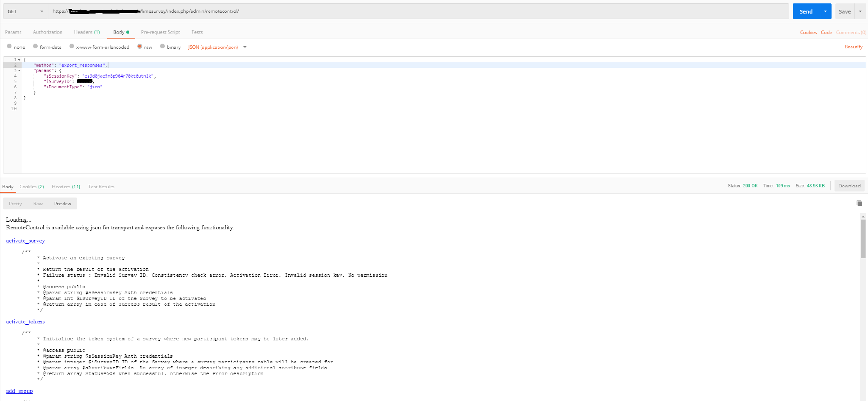The image size is (868, 401).
Task: Open the GET method dropdown
Action: 25,11
